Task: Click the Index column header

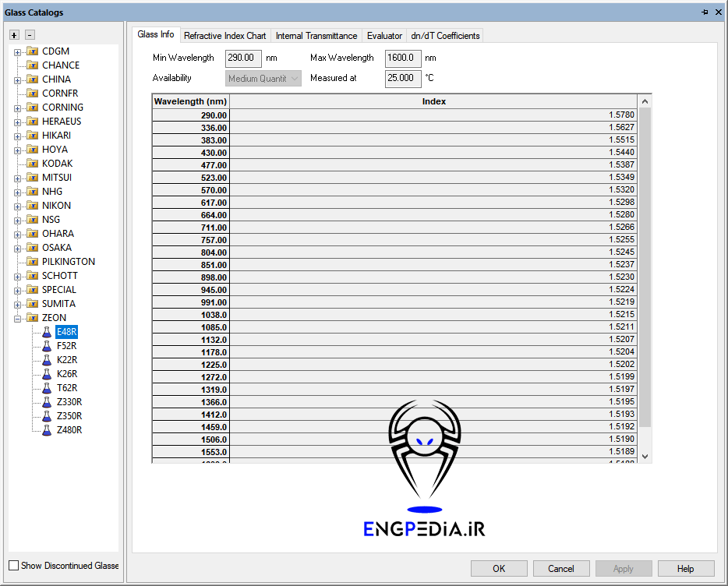Action: click(x=433, y=101)
